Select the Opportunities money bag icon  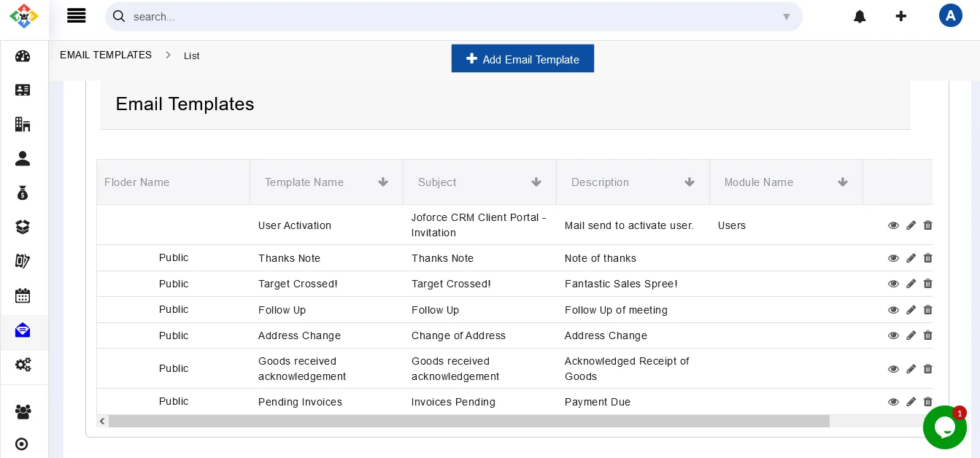click(x=23, y=193)
